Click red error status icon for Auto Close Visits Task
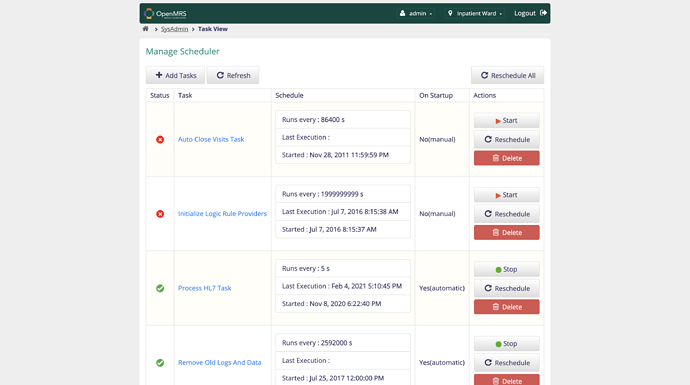This screenshot has height=385, width=690. 160,139
